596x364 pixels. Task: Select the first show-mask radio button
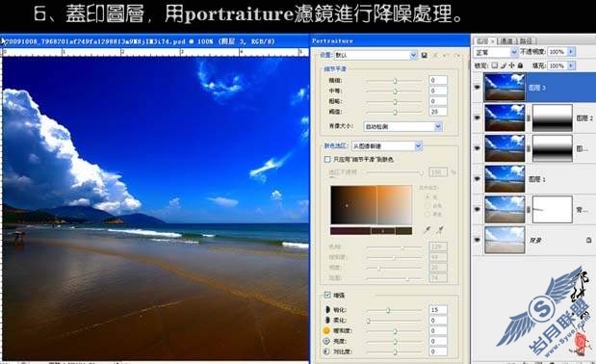[428, 196]
